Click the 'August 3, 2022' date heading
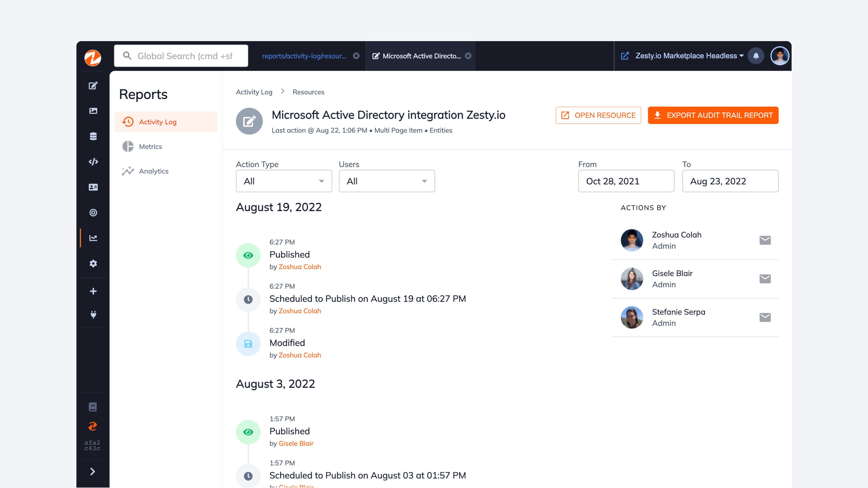Viewport: 868px width, 488px height. point(275,384)
